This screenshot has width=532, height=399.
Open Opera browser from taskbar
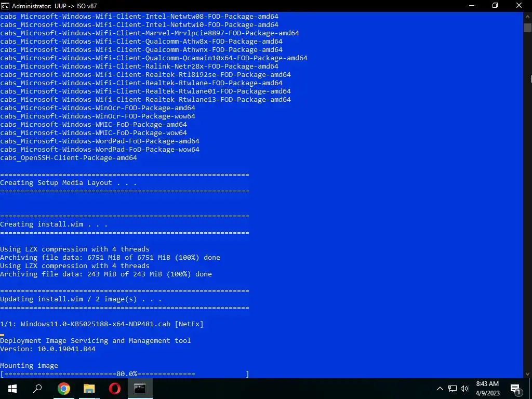point(115,389)
